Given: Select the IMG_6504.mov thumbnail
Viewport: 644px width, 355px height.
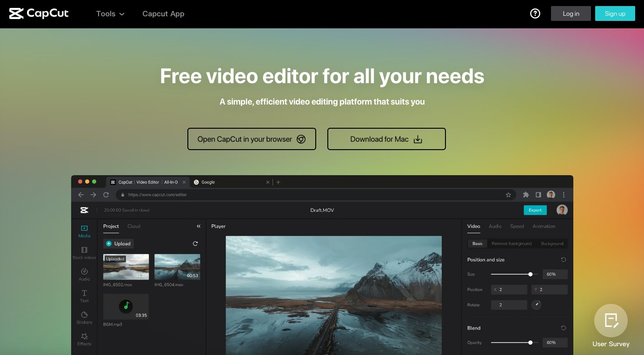Looking at the screenshot, I should [177, 267].
